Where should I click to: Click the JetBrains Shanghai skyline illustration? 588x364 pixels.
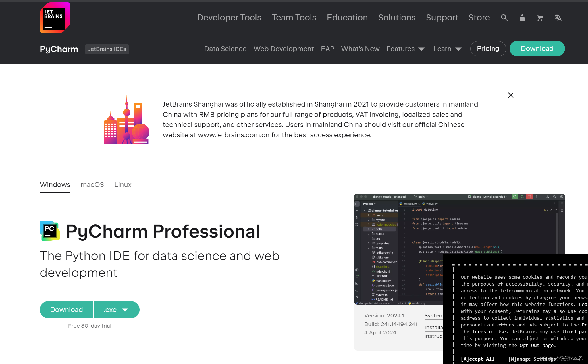[x=126, y=120]
